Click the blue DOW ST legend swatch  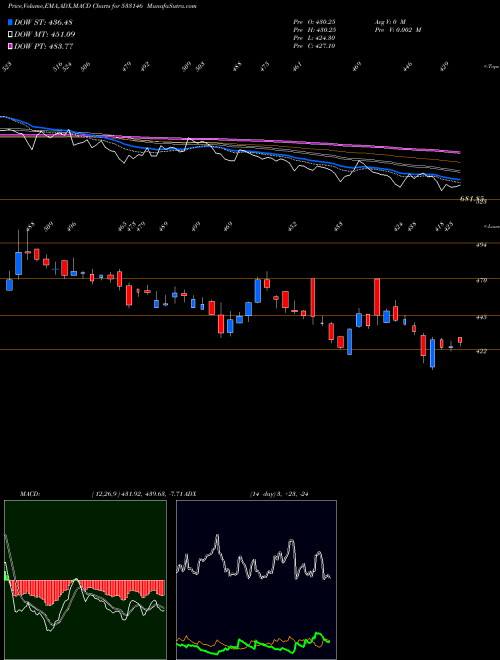(x=11, y=22)
